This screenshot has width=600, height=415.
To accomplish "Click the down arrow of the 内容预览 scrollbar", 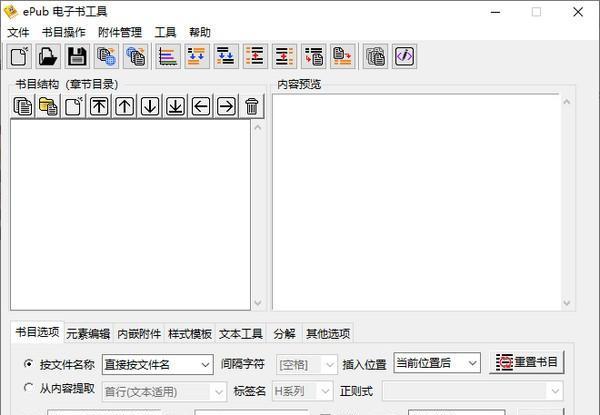I will click(x=567, y=303).
